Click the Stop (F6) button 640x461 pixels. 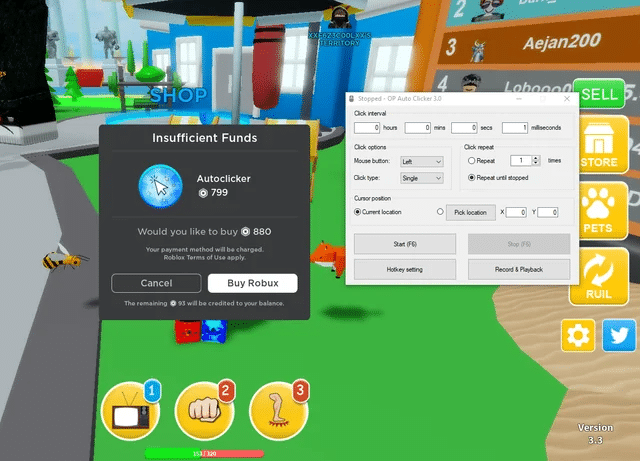[519, 244]
